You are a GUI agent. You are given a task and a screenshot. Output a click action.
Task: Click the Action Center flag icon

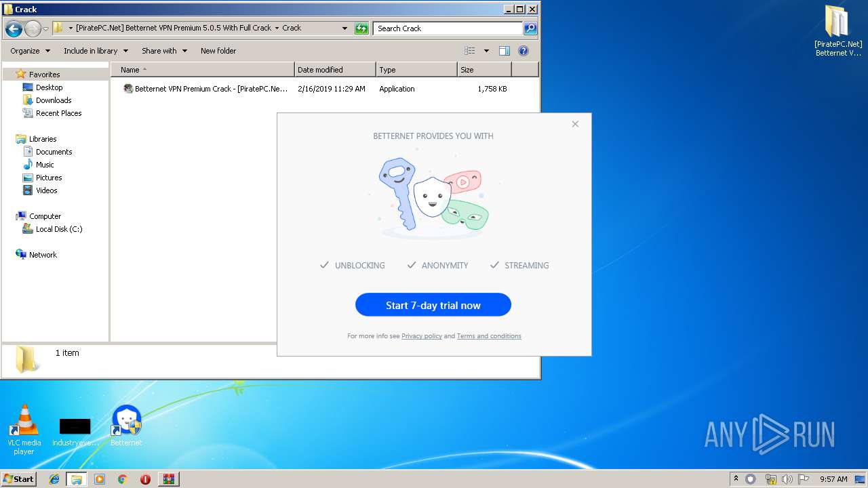(x=803, y=479)
